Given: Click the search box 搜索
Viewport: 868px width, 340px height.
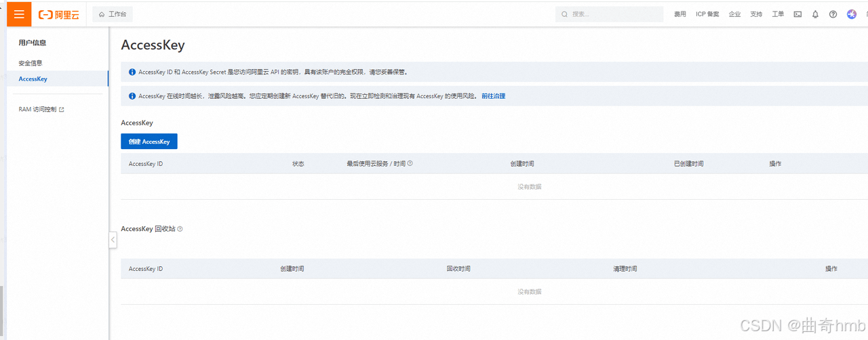Looking at the screenshot, I should [609, 14].
